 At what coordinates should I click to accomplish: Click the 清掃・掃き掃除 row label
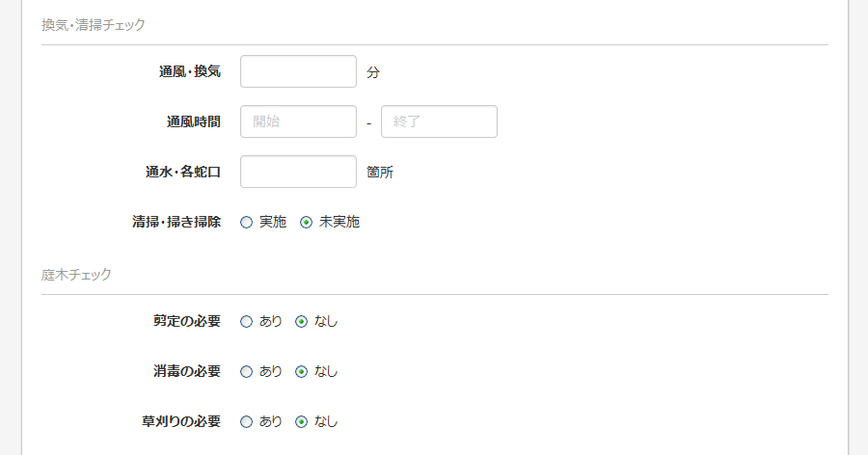pyautogui.click(x=176, y=222)
